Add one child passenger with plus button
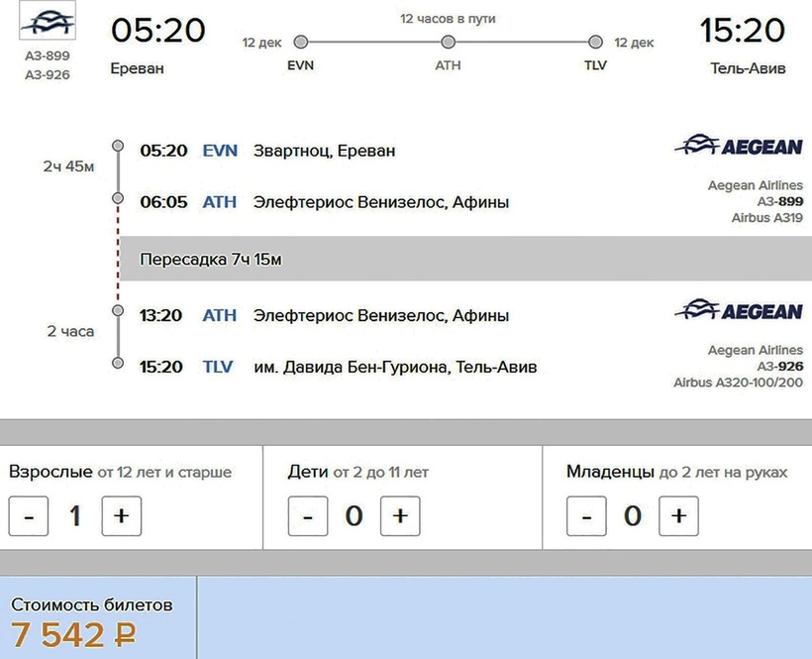 [x=400, y=516]
